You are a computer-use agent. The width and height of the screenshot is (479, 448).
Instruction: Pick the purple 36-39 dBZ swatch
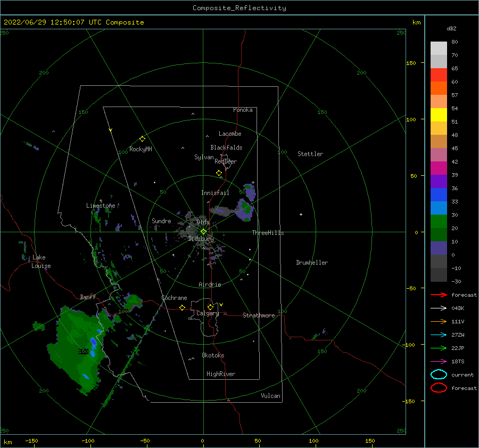[439, 181]
